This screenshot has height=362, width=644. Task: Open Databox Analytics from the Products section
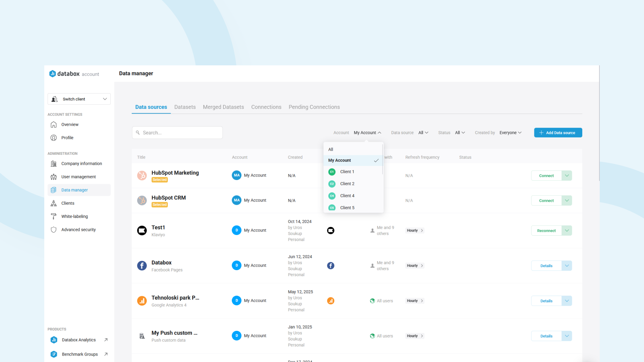pos(78,340)
